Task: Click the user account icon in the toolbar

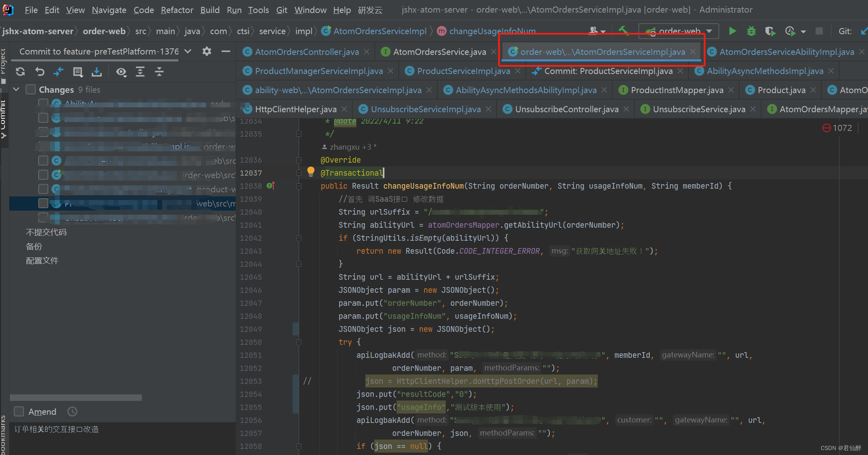Action: coord(593,31)
